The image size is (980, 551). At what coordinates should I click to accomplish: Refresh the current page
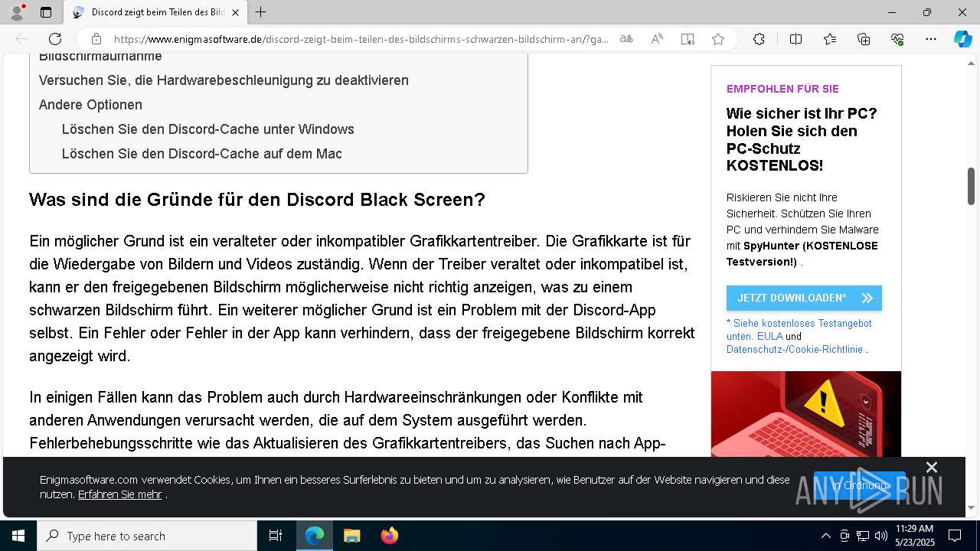tap(55, 39)
